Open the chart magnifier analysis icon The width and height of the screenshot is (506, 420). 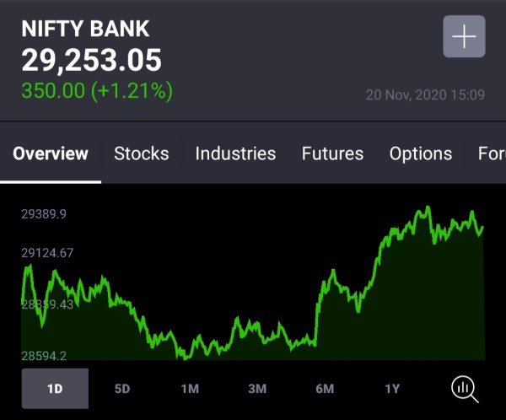[x=465, y=388]
